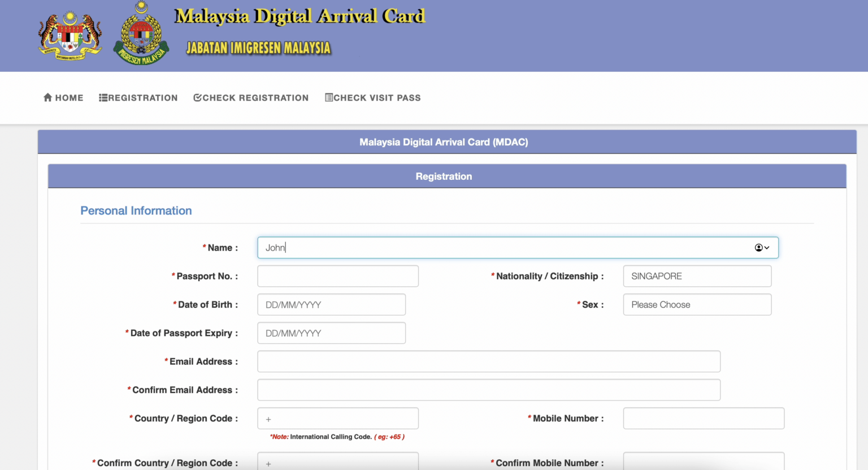This screenshot has height=470, width=868.
Task: Click the Home icon in navigation bar
Action: pyautogui.click(x=48, y=97)
